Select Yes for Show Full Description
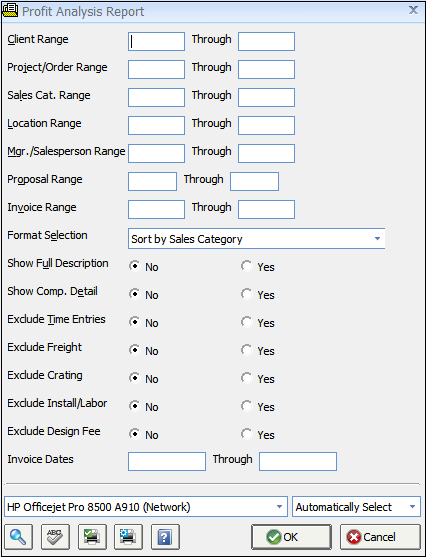 247,266
